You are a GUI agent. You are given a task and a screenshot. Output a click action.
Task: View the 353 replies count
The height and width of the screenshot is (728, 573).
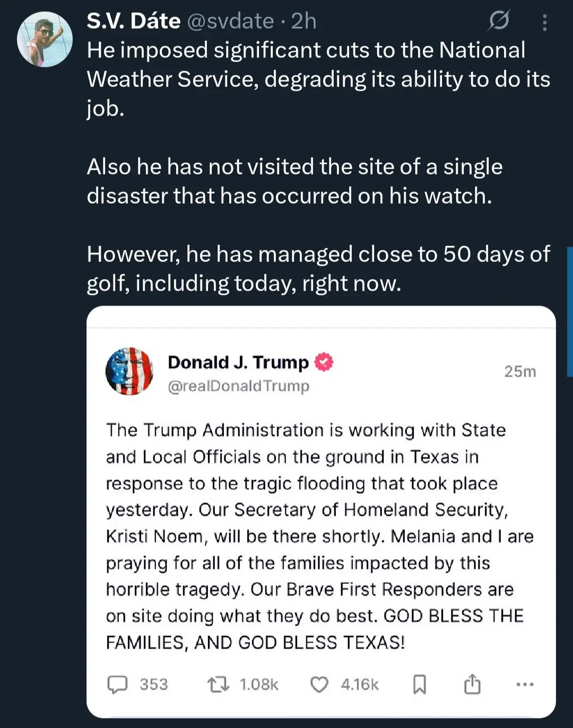[154, 685]
